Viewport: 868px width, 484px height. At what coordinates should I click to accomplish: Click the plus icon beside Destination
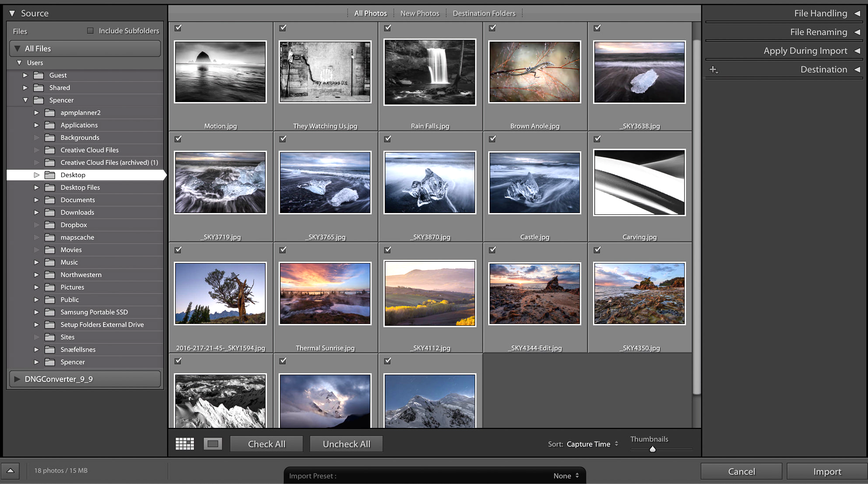coord(714,70)
